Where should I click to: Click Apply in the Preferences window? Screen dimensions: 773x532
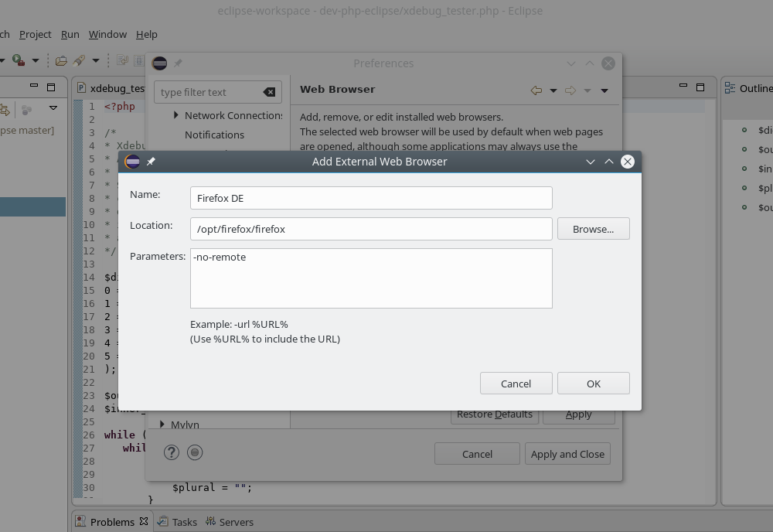(x=579, y=414)
